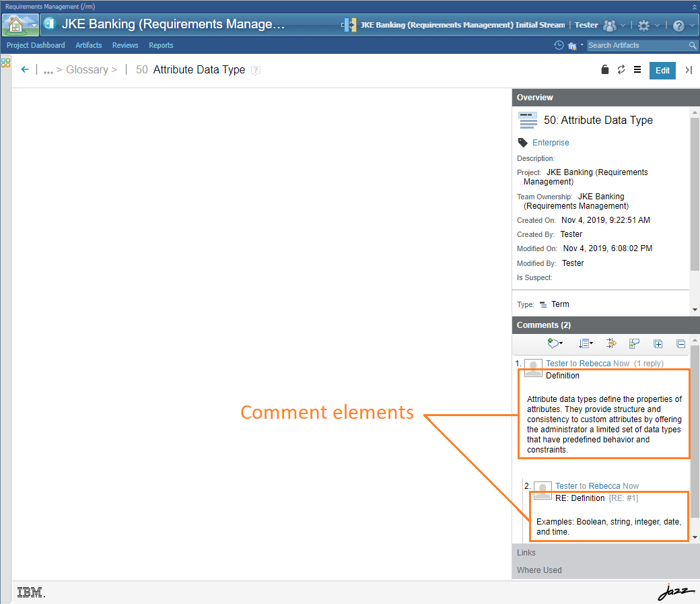The width and height of the screenshot is (700, 604).
Task: Open the help question mark menu
Action: click(678, 26)
